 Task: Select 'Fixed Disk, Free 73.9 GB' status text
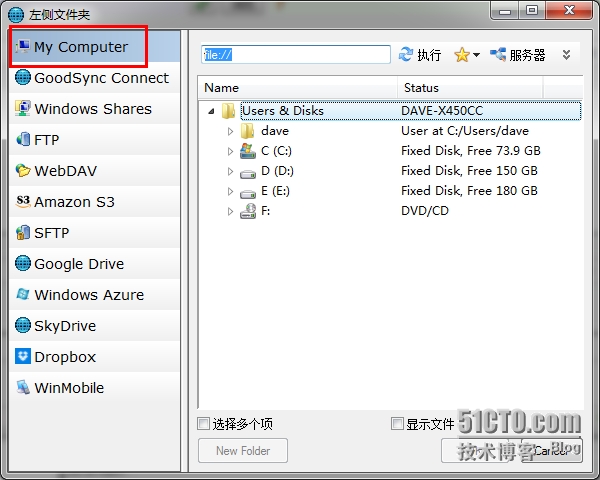click(x=471, y=151)
